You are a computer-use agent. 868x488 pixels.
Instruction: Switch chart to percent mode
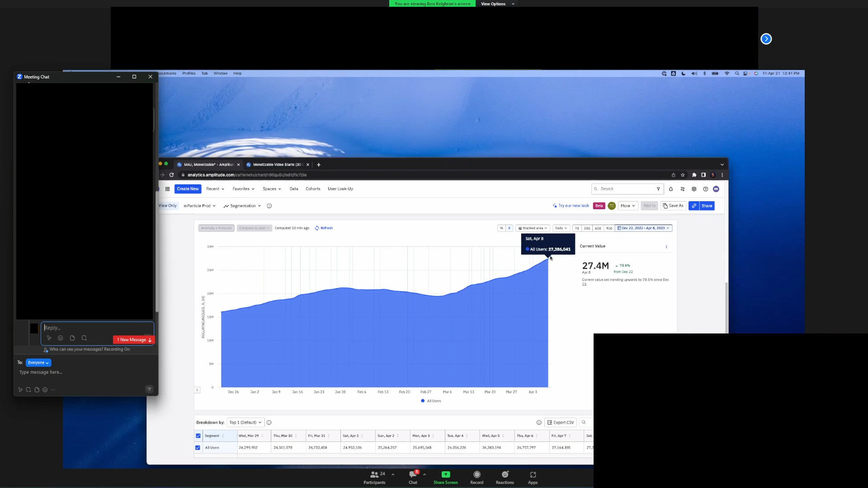click(x=501, y=228)
